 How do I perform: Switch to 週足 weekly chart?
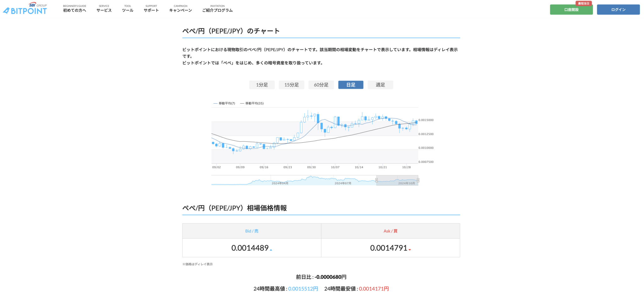[380, 85]
